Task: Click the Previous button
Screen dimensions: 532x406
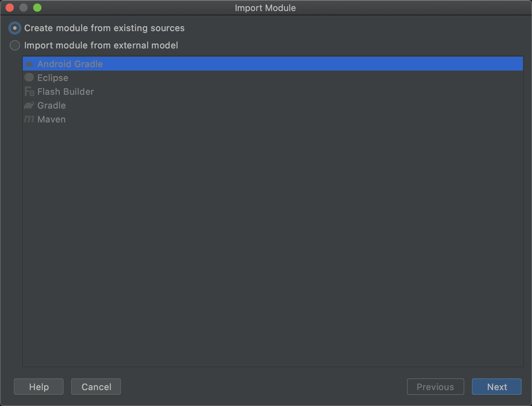Action: tap(435, 387)
